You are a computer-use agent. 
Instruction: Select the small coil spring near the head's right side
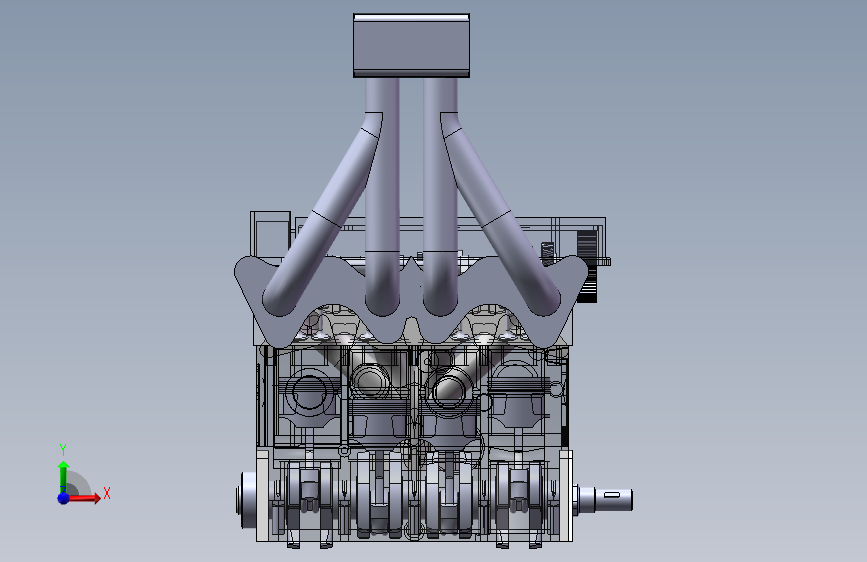547,253
